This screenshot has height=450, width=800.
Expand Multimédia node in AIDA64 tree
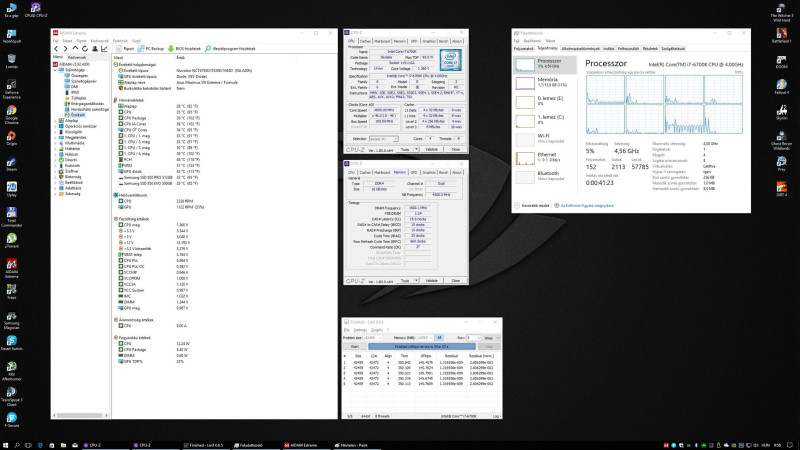coord(56,143)
